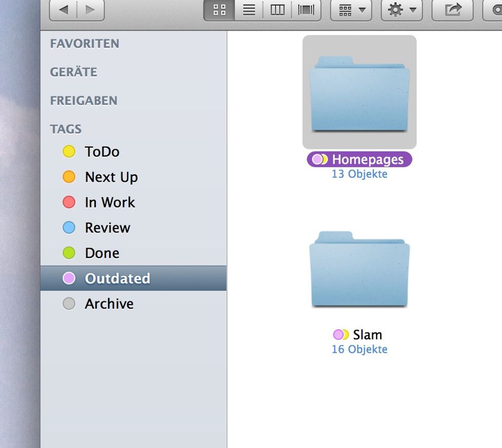Click the GERÄTE sidebar heading

tap(73, 72)
